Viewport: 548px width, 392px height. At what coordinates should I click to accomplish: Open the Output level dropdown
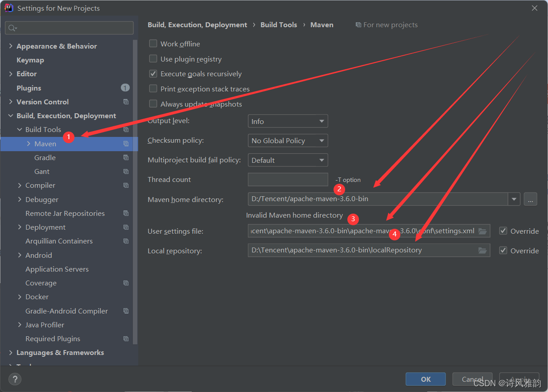(288, 121)
